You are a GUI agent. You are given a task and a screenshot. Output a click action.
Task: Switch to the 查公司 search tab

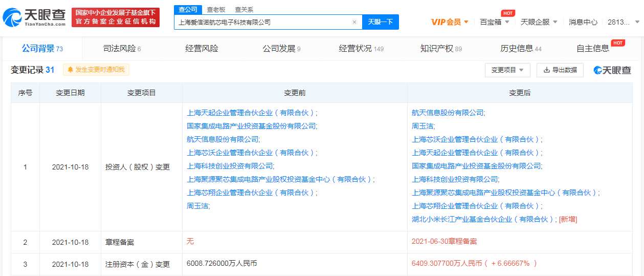[188, 9]
